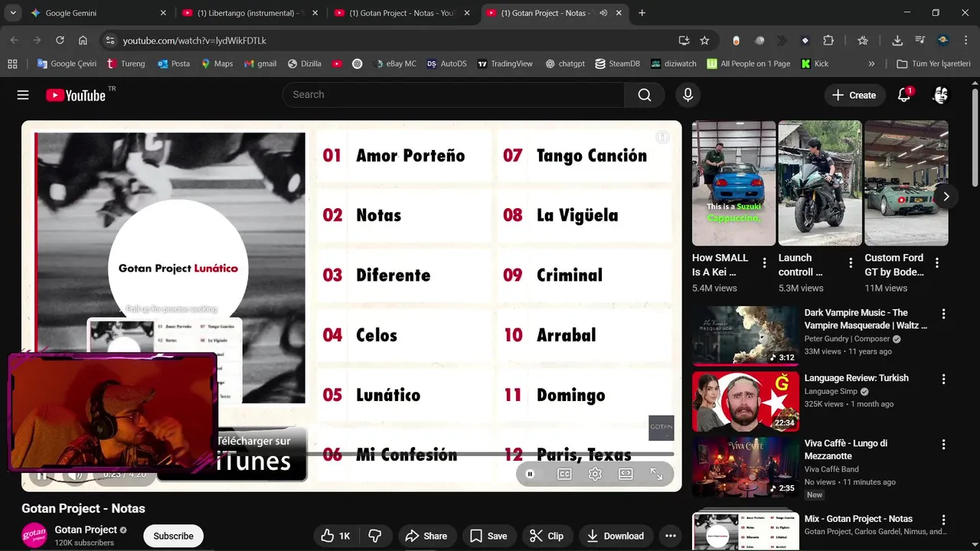This screenshot has height=551, width=980.
Task: Open the tab search dropdown arrow
Action: [x=12, y=13]
